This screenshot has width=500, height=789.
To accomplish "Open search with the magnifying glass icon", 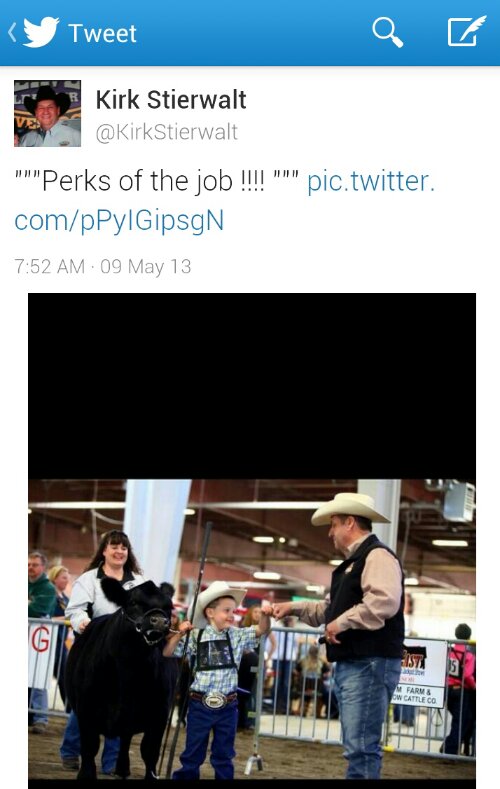I will (x=387, y=32).
